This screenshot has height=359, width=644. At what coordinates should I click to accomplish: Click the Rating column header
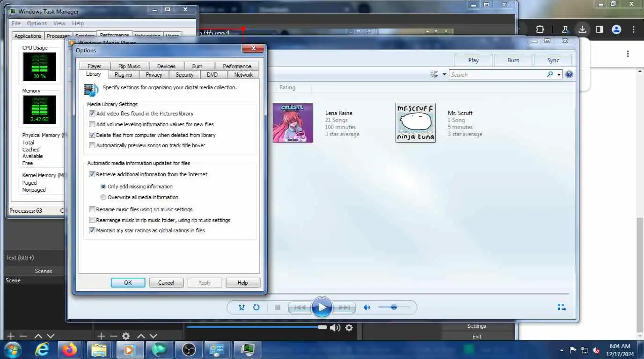[287, 87]
